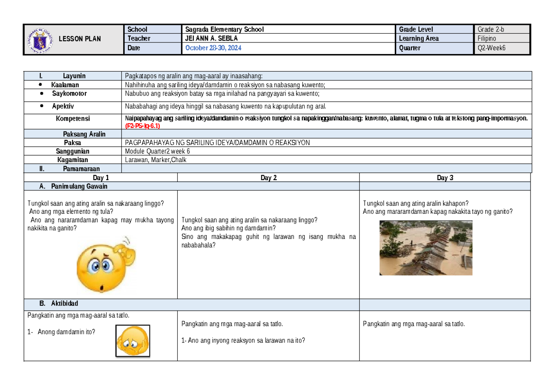This screenshot has height=392, width=554.
Task: Click the 'Grade 2-b' cell
Action: [502, 30]
